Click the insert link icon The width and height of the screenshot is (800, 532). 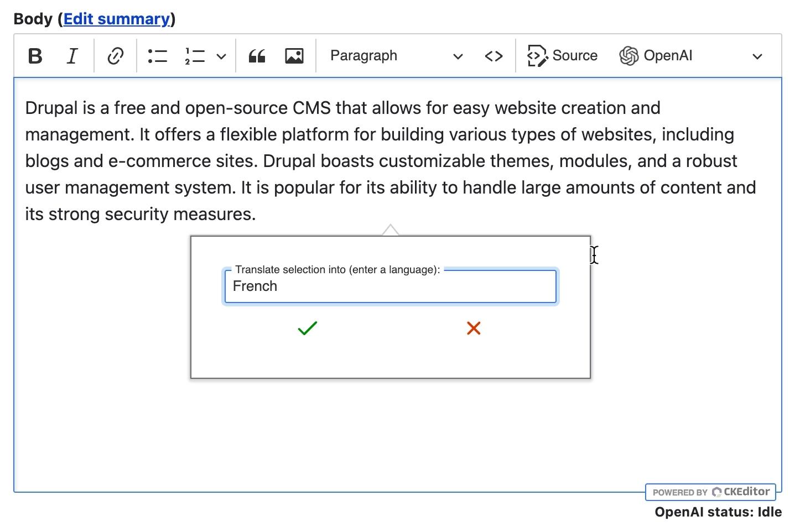click(115, 56)
